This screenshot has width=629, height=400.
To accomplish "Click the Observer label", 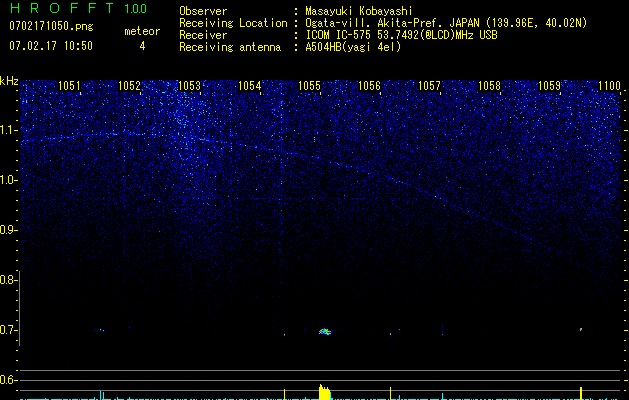I will pyautogui.click(x=203, y=11).
